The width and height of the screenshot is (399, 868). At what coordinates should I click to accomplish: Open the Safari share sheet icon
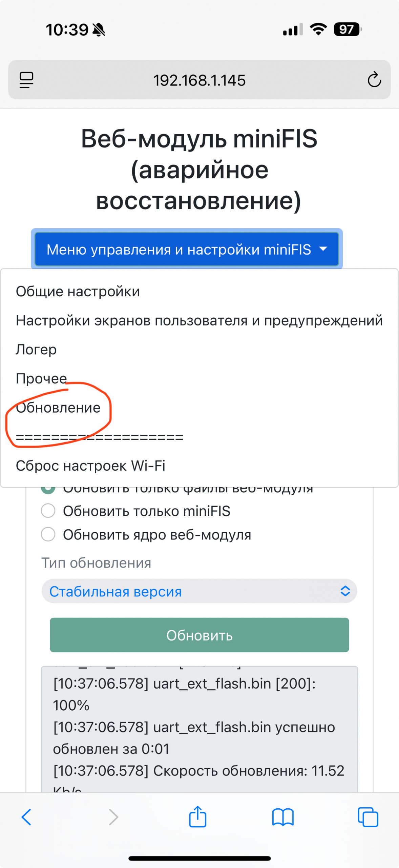pos(197,817)
